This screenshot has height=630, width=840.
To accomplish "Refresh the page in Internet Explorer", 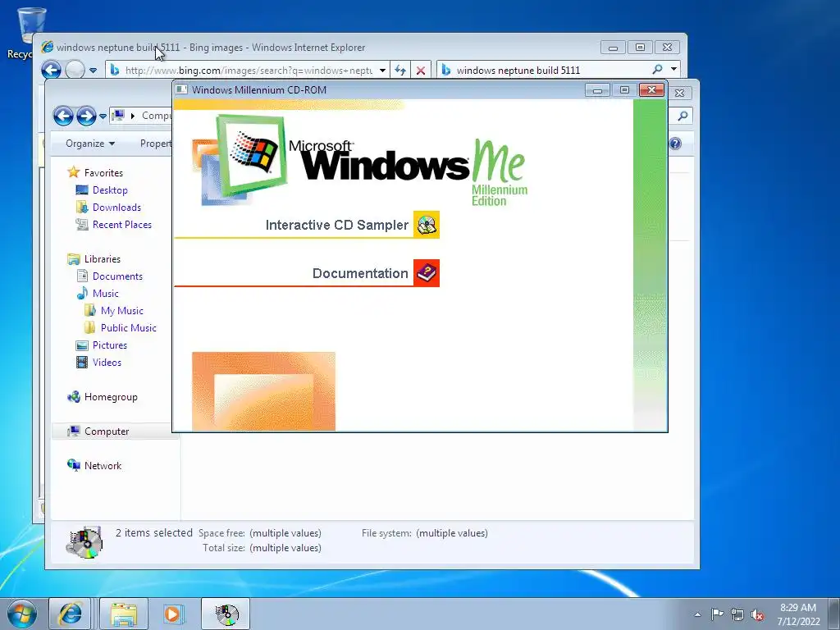I will (x=400, y=71).
